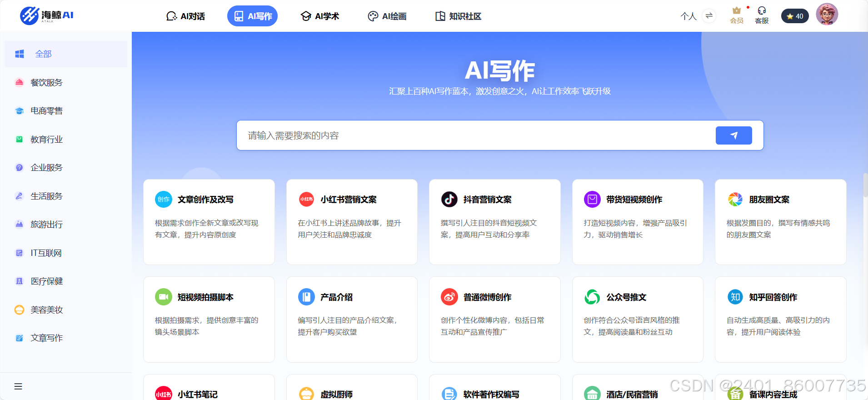The image size is (868, 400).
Task: Click the 酒店/民宿营销 green icon
Action: pos(592,393)
